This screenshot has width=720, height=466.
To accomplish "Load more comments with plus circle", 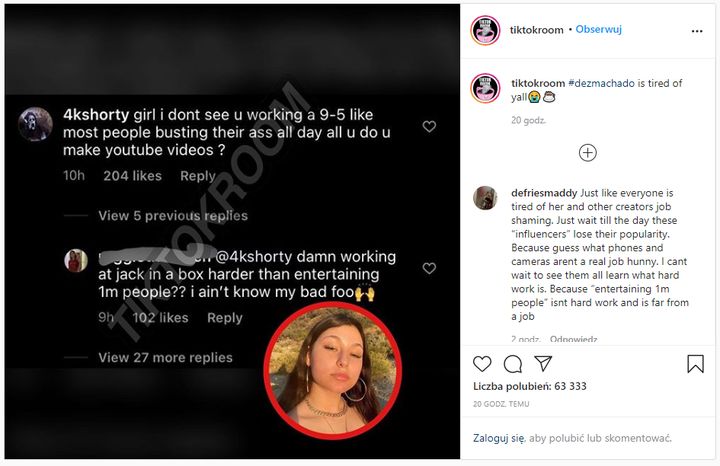I will point(588,153).
